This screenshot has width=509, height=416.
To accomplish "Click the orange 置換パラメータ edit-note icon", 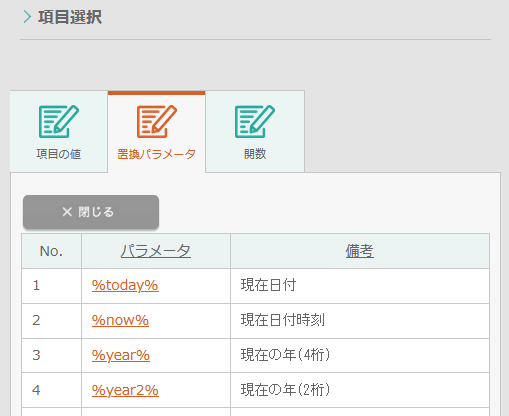I will pos(157,121).
